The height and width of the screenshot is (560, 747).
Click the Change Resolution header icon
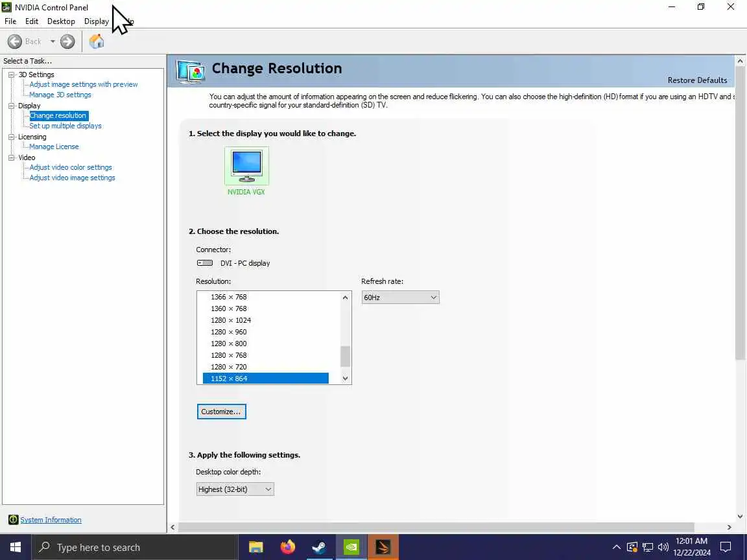(x=191, y=71)
